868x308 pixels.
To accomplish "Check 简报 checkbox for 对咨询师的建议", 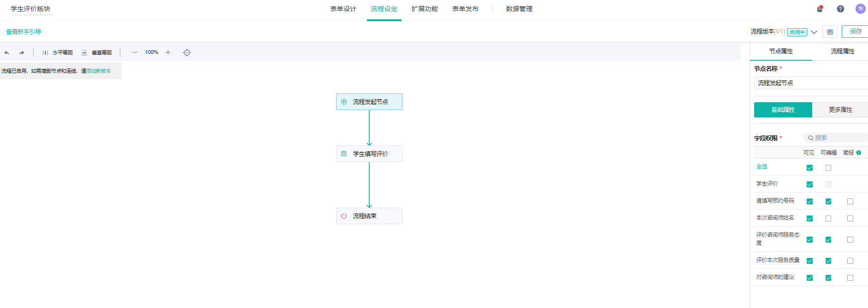I will [x=850, y=278].
